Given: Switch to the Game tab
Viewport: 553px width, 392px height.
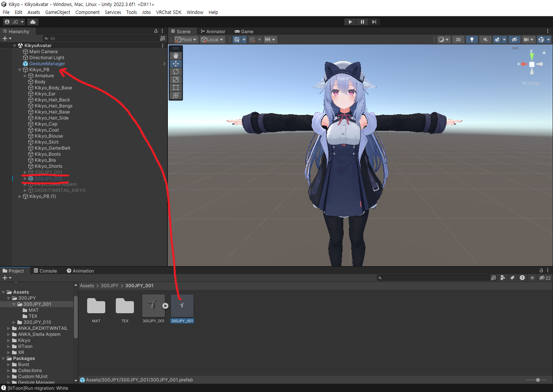Looking at the screenshot, I should click(x=244, y=32).
